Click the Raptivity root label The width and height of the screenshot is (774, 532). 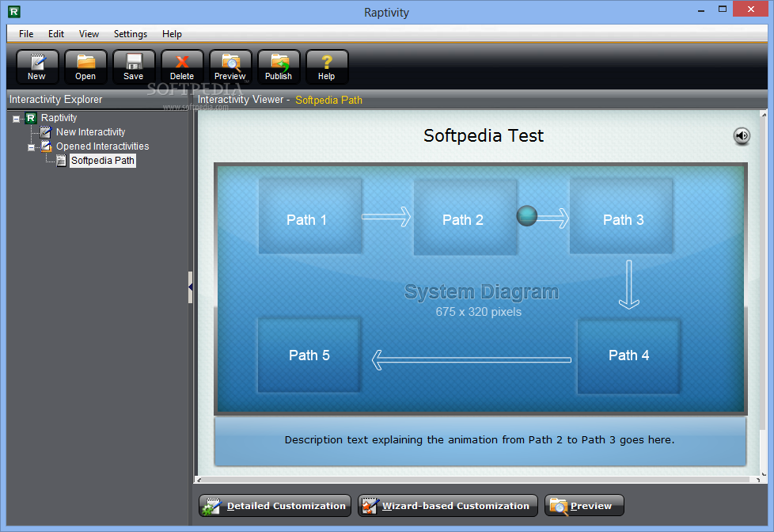59,118
